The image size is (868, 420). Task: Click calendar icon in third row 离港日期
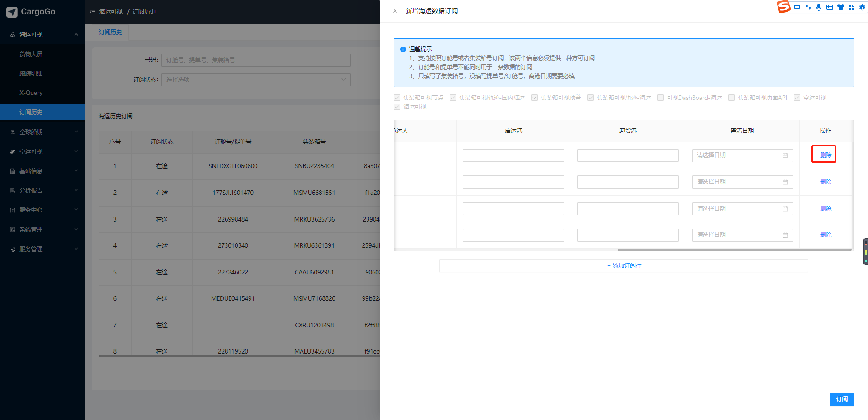[x=785, y=209]
